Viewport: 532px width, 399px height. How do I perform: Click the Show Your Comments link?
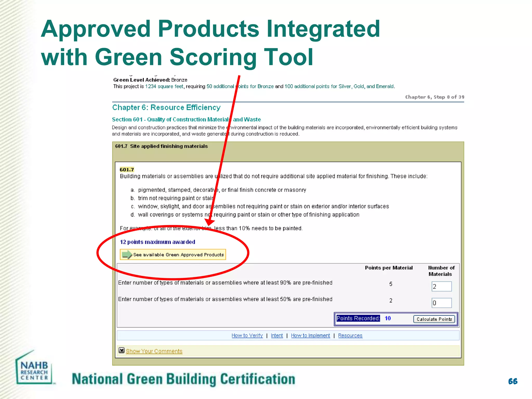[154, 351]
